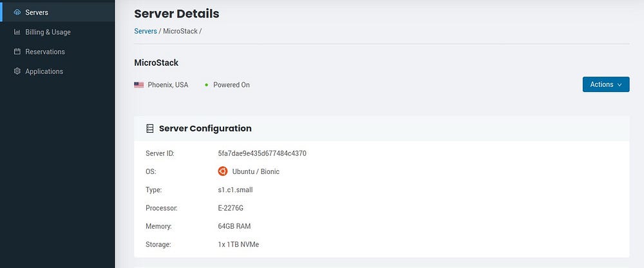Navigate to Applications
The image size is (644, 268).
coord(44,72)
